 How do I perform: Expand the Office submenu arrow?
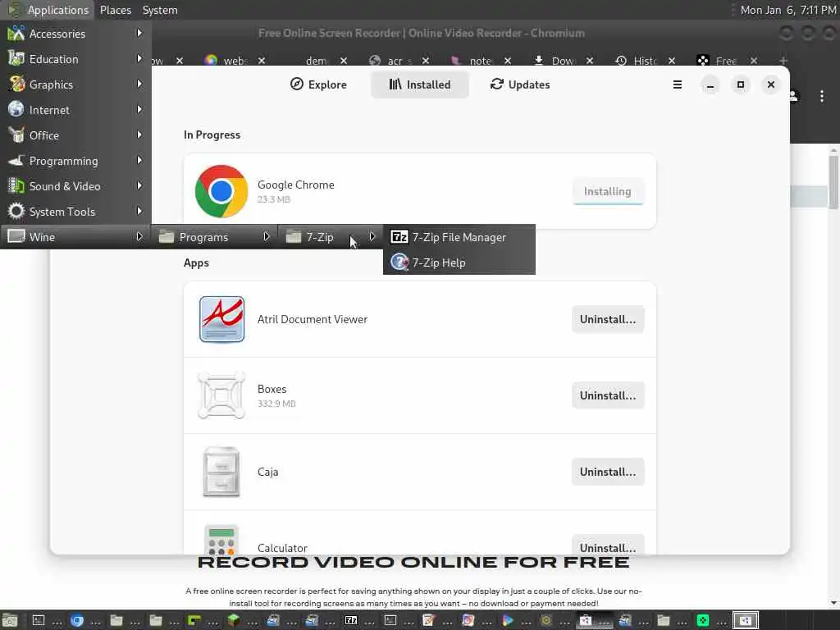[x=139, y=135]
